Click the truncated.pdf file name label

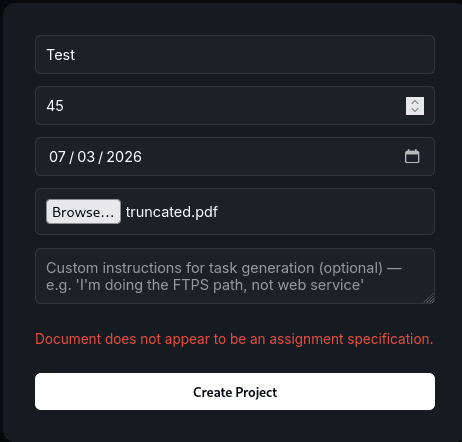pyautogui.click(x=172, y=212)
